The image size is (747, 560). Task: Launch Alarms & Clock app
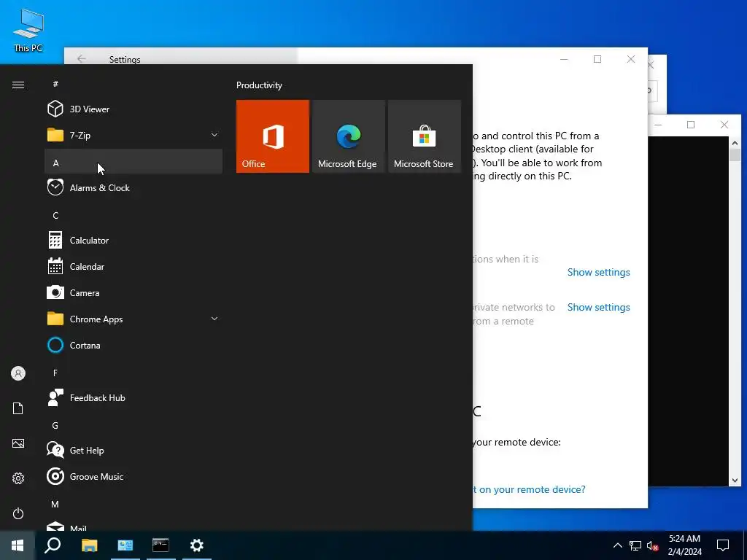(133, 187)
